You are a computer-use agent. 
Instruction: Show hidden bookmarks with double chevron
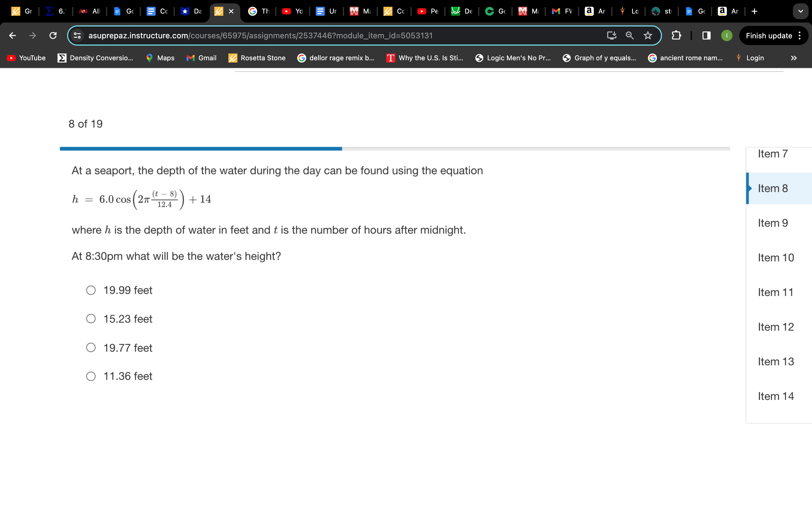point(794,58)
